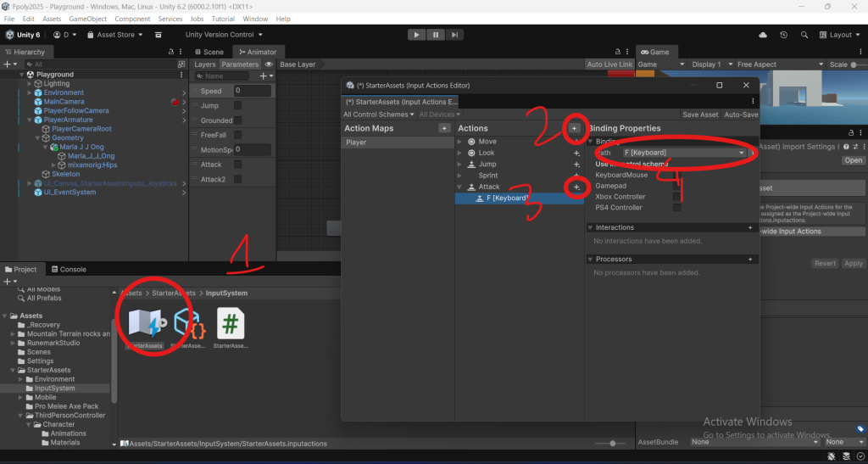Expand the Move action

point(461,142)
